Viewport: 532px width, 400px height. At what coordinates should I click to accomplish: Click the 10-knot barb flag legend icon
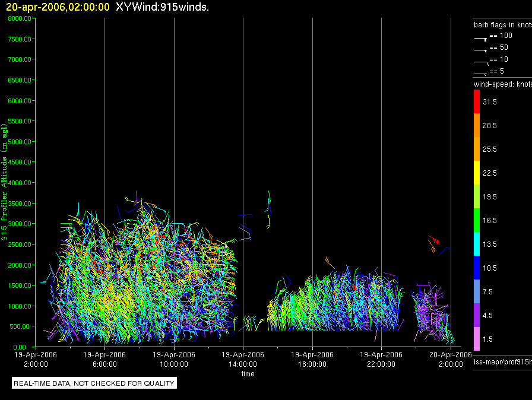click(482, 63)
